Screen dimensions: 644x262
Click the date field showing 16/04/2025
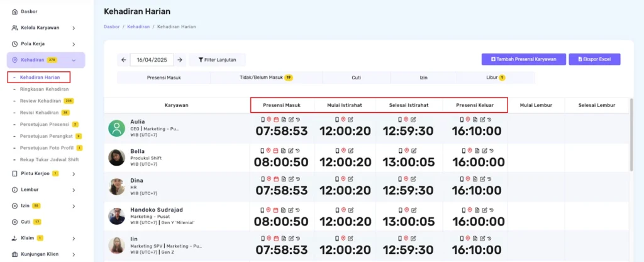tap(152, 60)
